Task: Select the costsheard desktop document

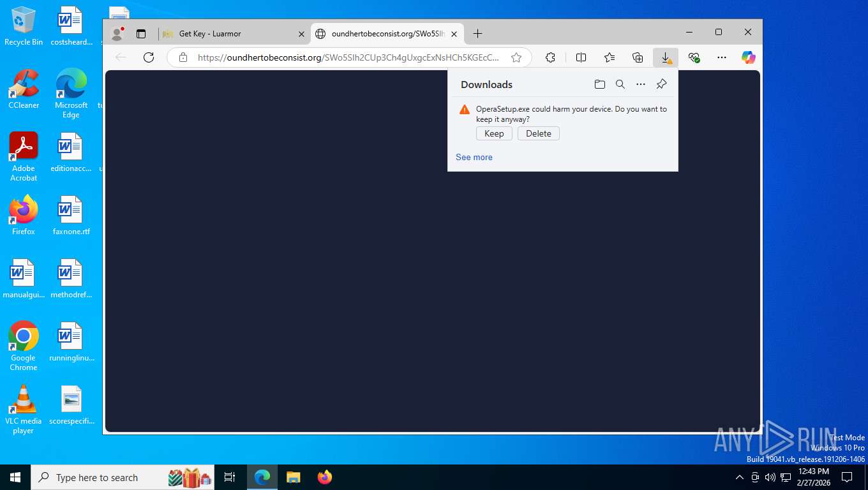Action: [71, 27]
